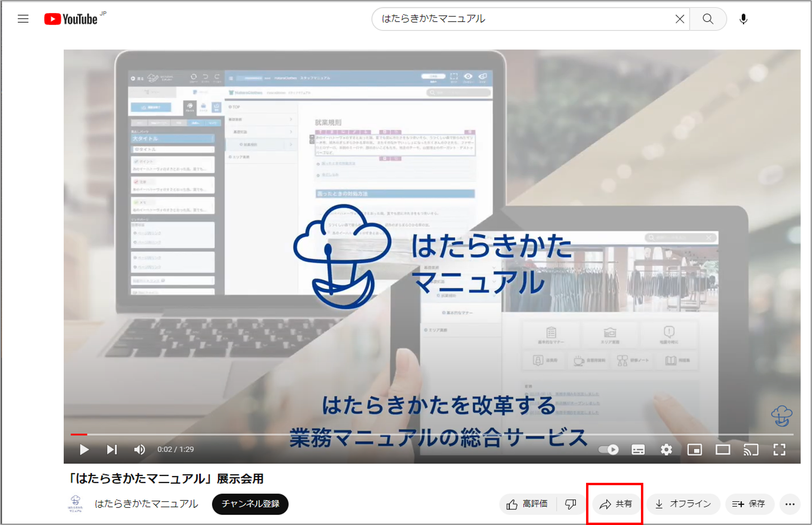The height and width of the screenshot is (525, 812).
Task: Open the hamburger guide menu
Action: tap(23, 19)
